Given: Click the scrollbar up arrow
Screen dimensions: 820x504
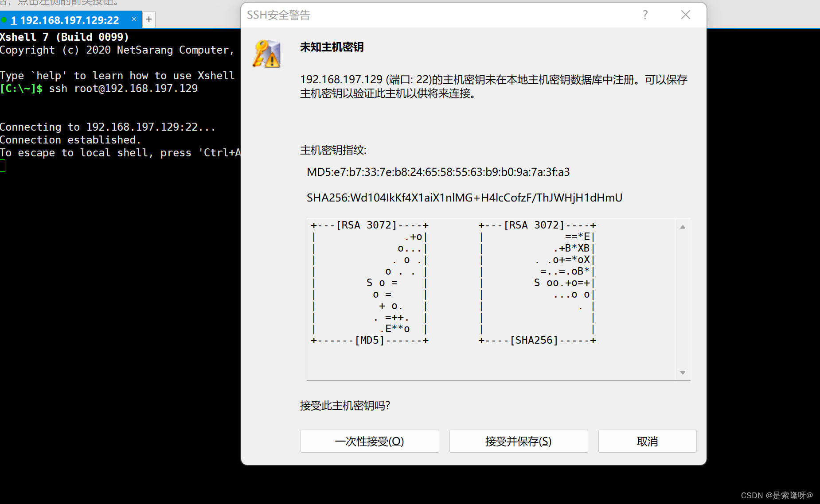Looking at the screenshot, I should (683, 226).
